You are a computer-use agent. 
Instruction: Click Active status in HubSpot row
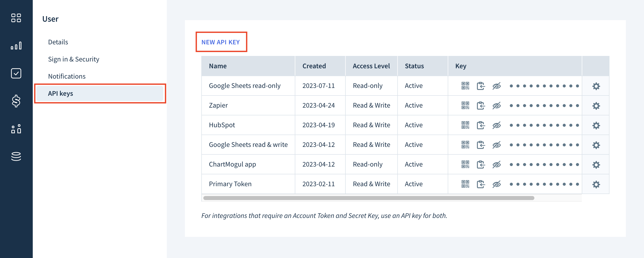click(x=413, y=125)
